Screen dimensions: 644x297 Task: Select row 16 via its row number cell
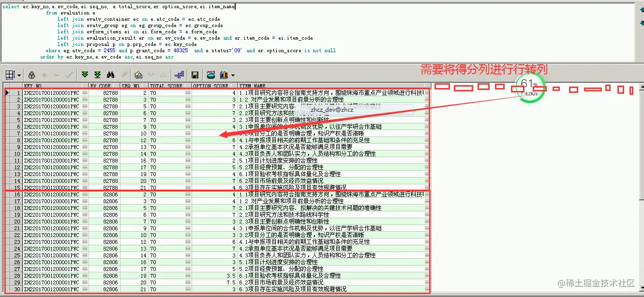[x=16, y=194]
